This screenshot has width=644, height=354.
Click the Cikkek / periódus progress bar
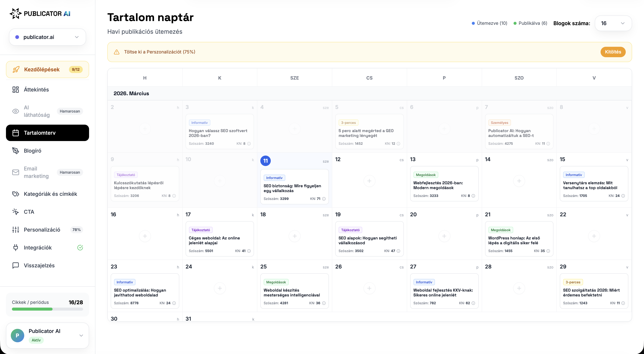point(47,309)
